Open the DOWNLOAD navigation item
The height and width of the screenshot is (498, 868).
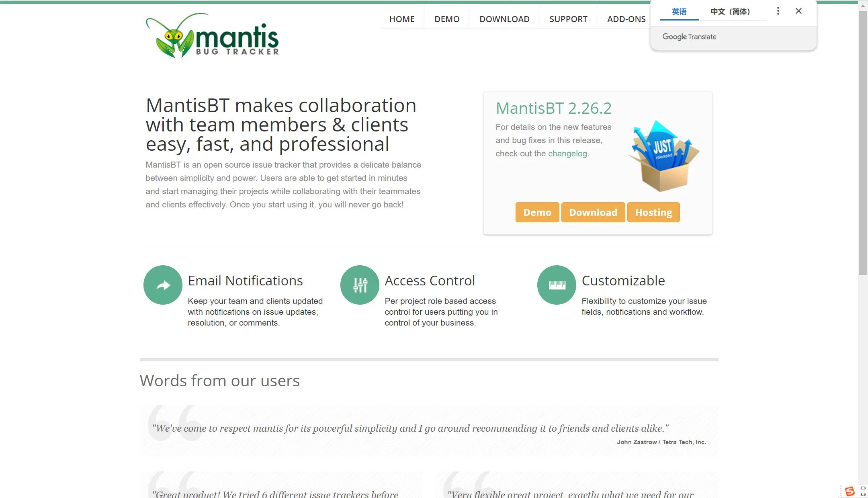504,19
